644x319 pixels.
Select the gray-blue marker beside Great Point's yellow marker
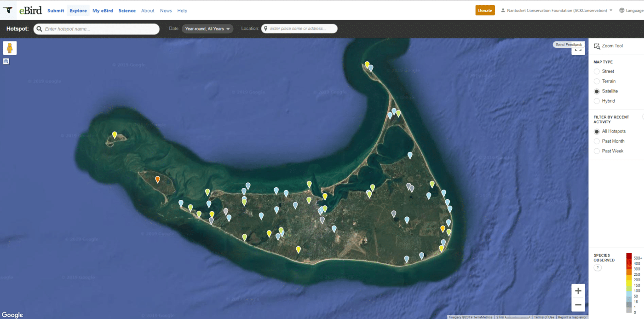pos(371,68)
